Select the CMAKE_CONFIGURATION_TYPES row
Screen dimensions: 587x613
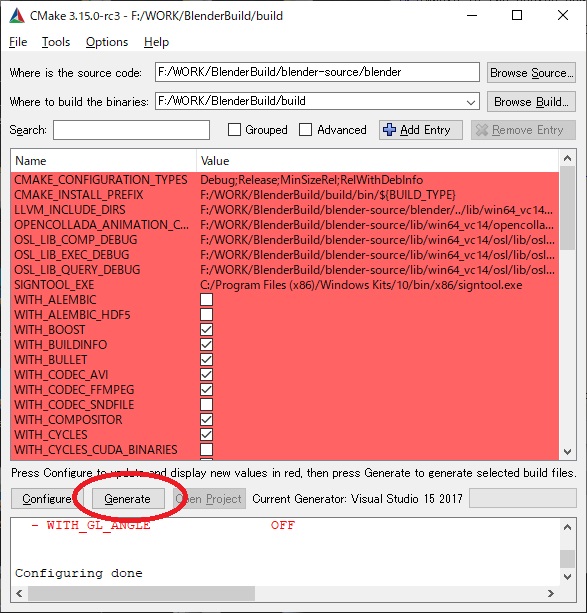tap(285, 180)
